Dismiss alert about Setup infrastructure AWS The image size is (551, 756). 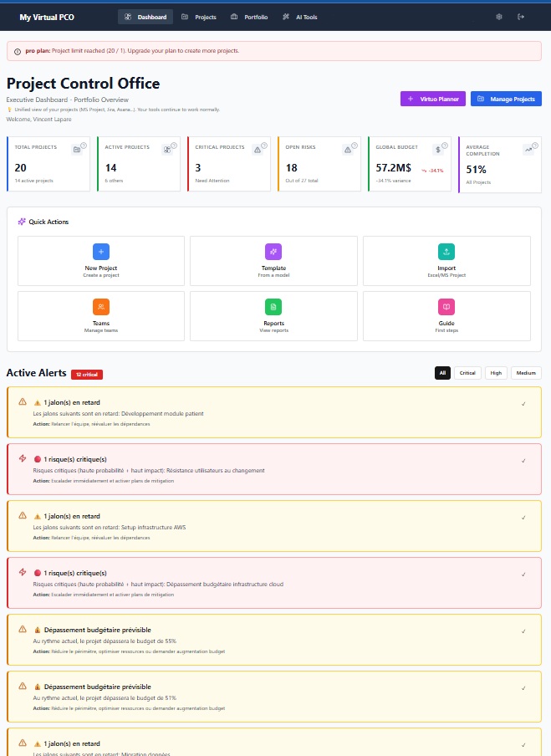point(523,518)
